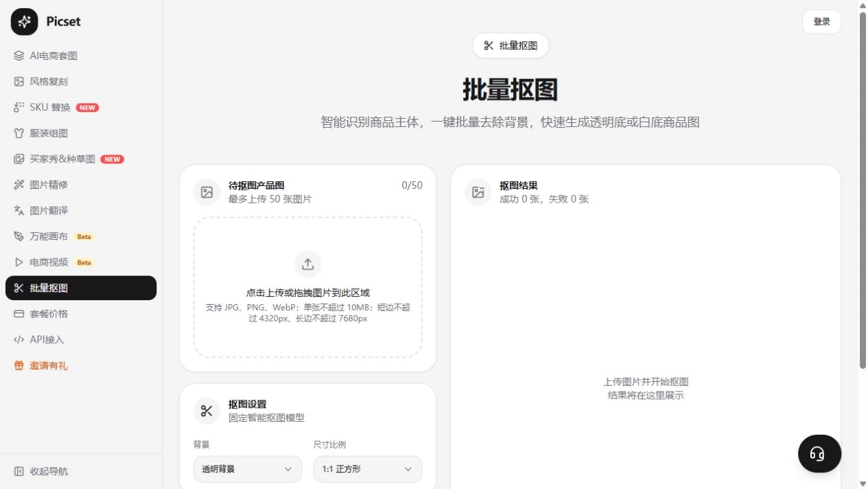Open the 背景 透明背景 dropdown

click(x=248, y=469)
